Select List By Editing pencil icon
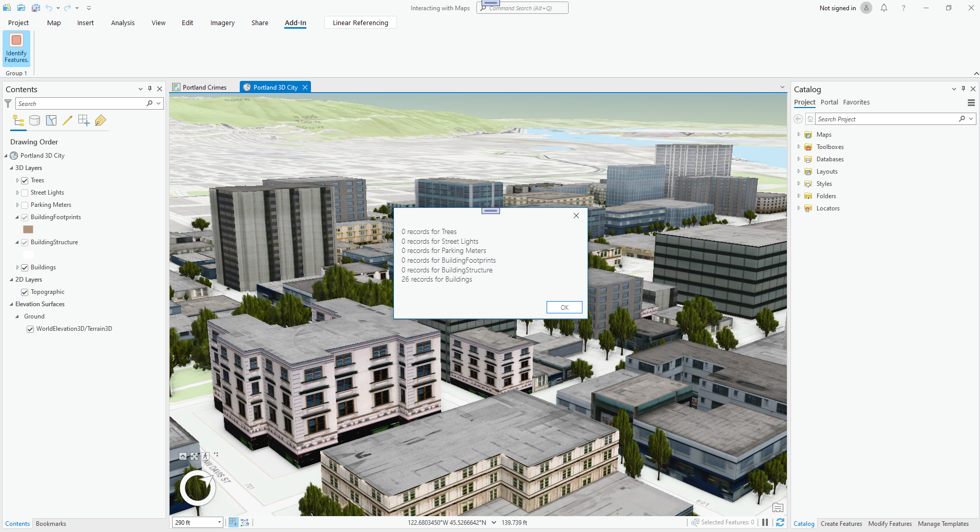The image size is (980, 532). coord(67,120)
